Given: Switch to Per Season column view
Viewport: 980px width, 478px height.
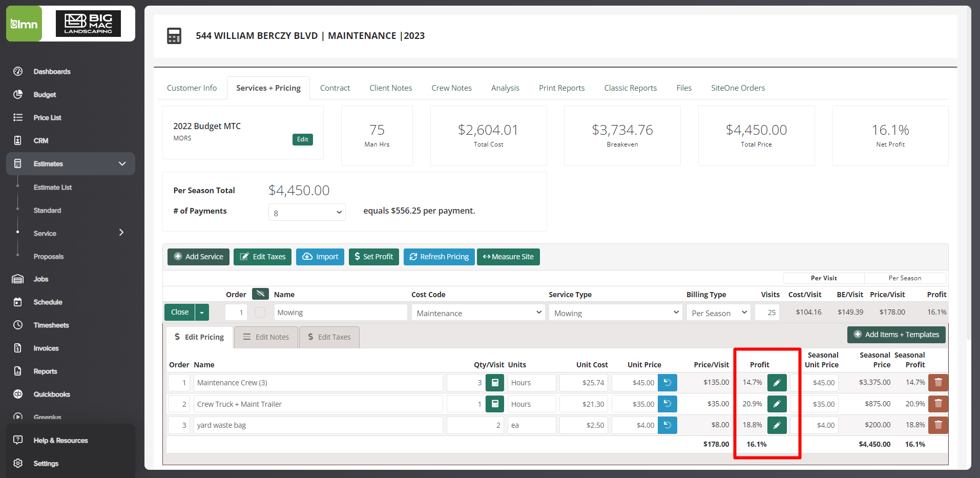Looking at the screenshot, I should 905,278.
